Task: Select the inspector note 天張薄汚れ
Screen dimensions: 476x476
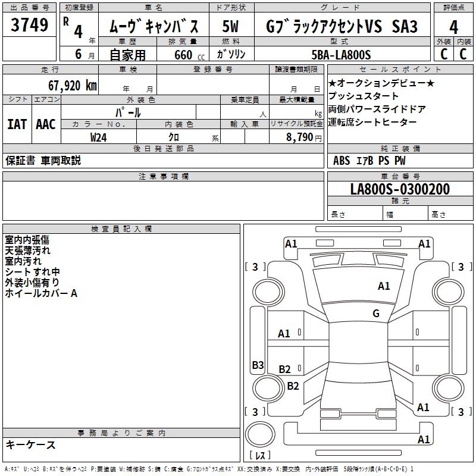Action: 27,250
